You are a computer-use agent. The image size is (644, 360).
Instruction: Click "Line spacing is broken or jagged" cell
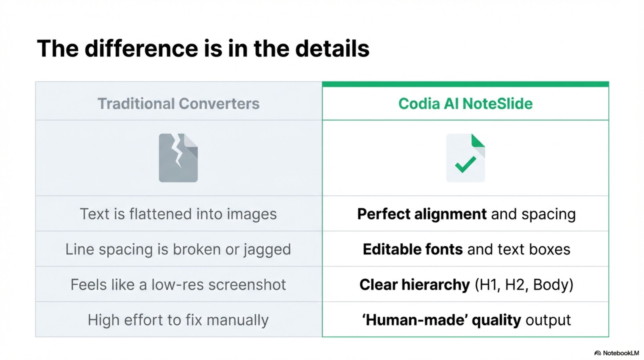pyautogui.click(x=178, y=249)
